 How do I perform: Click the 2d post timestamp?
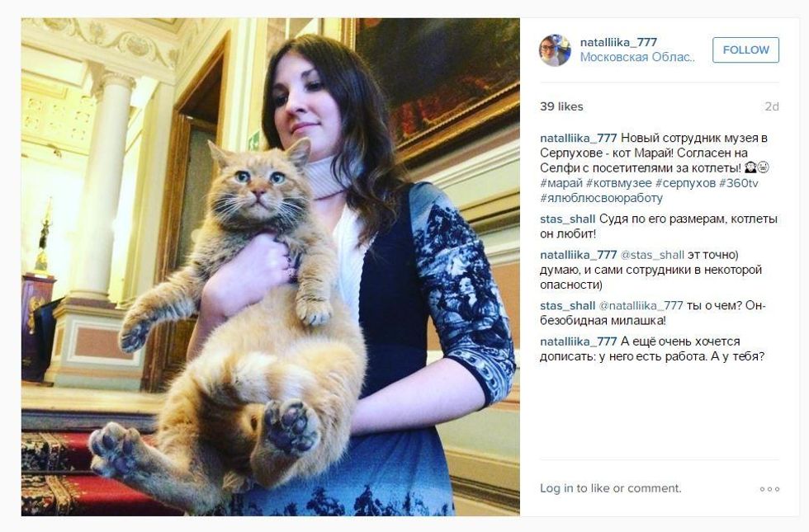[771, 106]
